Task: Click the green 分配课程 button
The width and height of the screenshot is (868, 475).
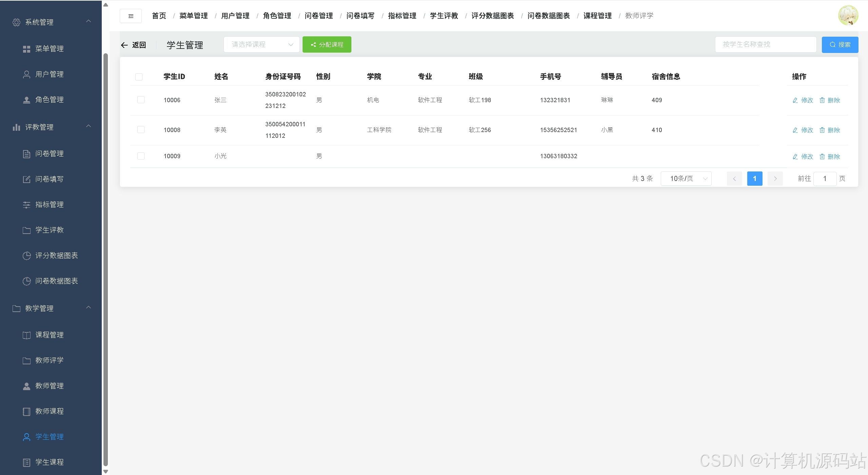Action: [x=327, y=44]
